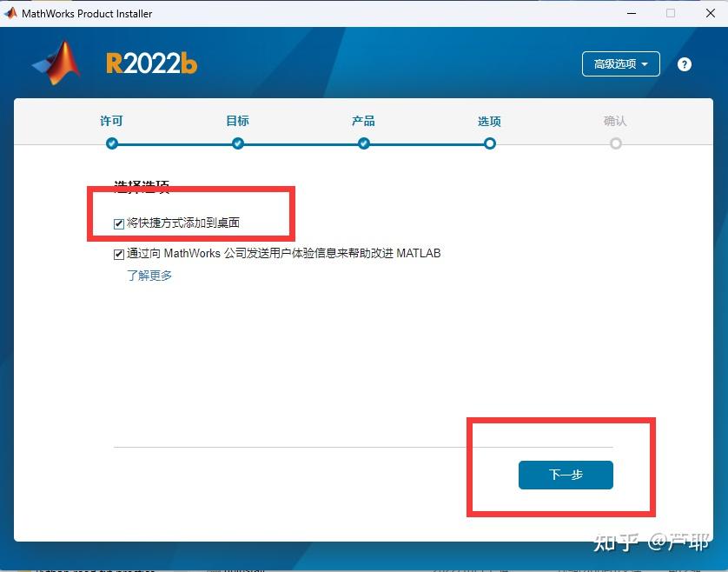
Task: Click the R2022b release title
Action: click(x=151, y=63)
